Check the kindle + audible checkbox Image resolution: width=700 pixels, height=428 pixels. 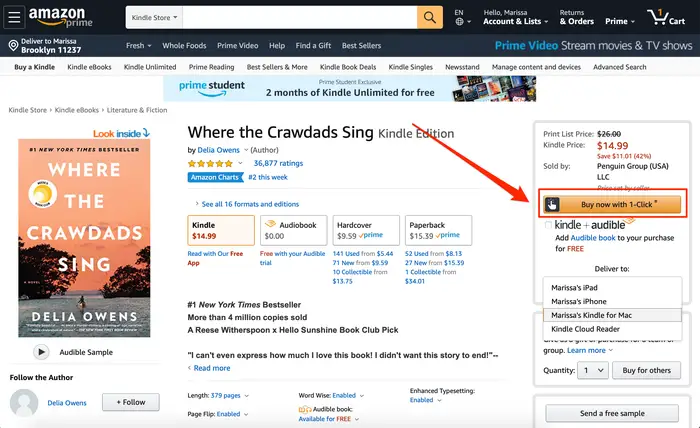coord(548,225)
